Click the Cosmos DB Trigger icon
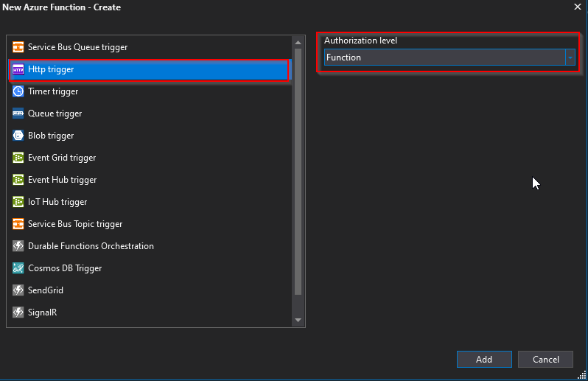 18,268
